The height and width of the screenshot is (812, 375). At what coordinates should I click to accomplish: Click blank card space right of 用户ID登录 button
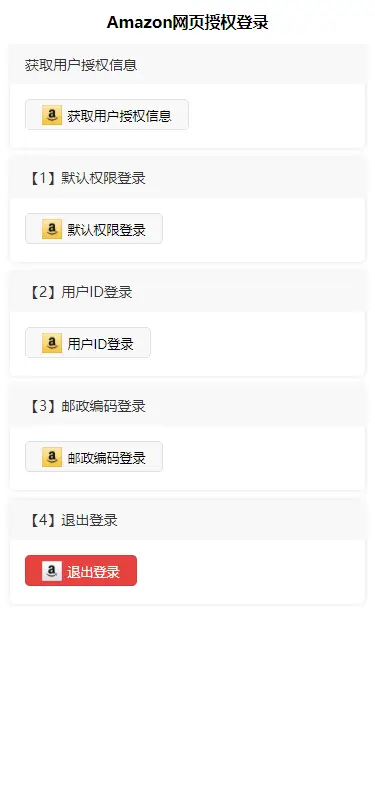coord(257,343)
